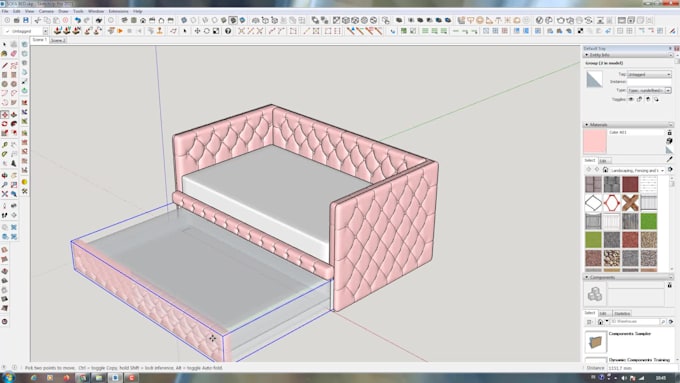680x383 pixels.
Task: Click the four-arrow move icon in second toolbar
Action: pos(197,31)
